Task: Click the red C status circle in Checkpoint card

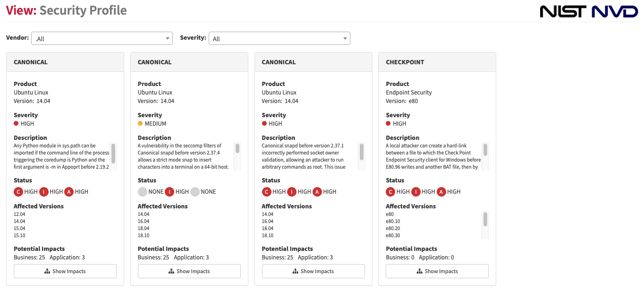Action: [390, 191]
